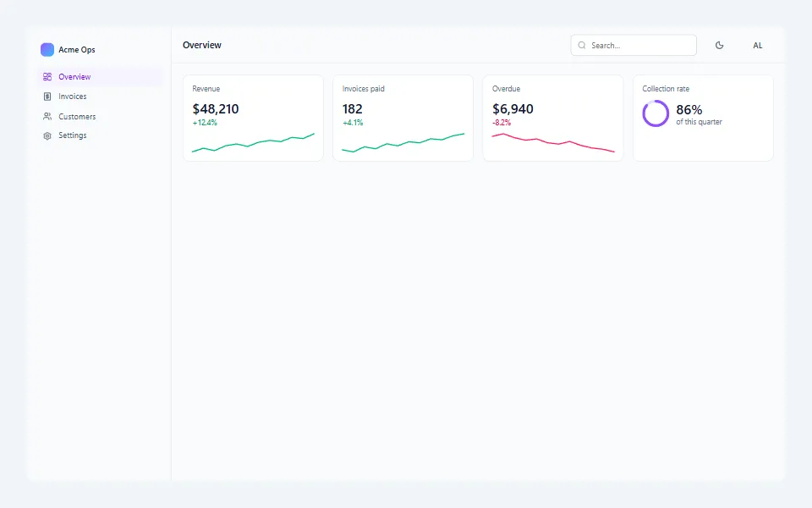Toggle dark mode with the moon icon
The height and width of the screenshot is (508, 812).
pyautogui.click(x=719, y=46)
